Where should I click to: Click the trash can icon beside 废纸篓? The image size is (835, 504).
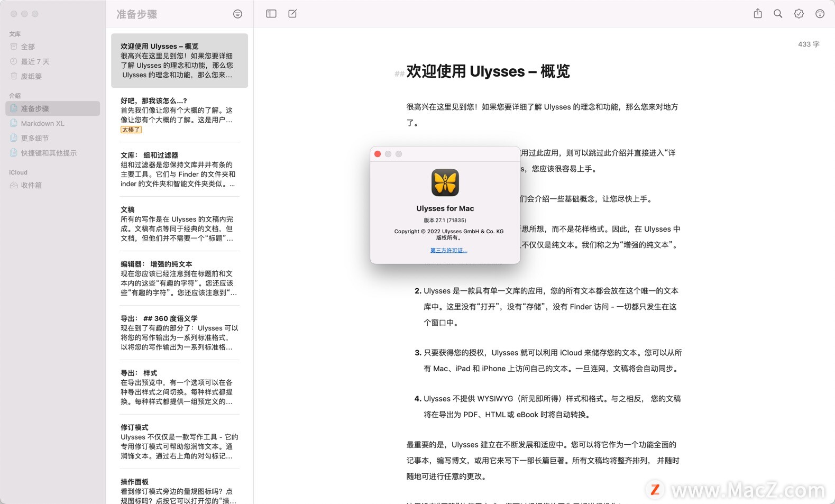click(x=14, y=76)
